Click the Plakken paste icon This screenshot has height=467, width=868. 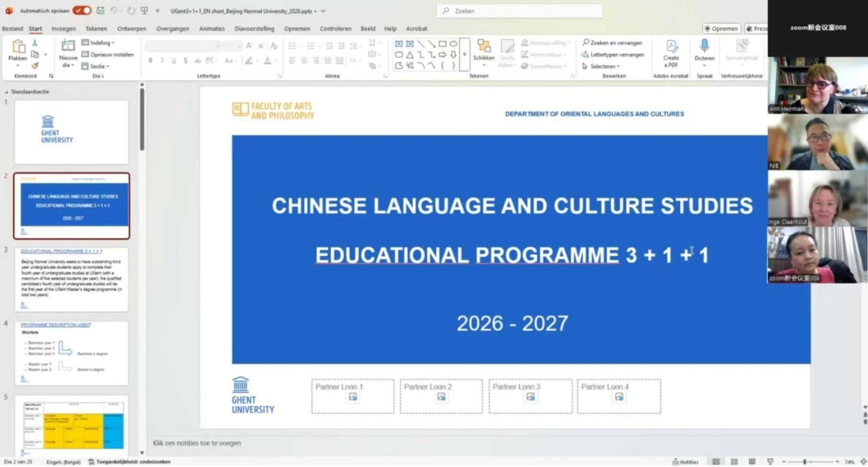[18, 47]
